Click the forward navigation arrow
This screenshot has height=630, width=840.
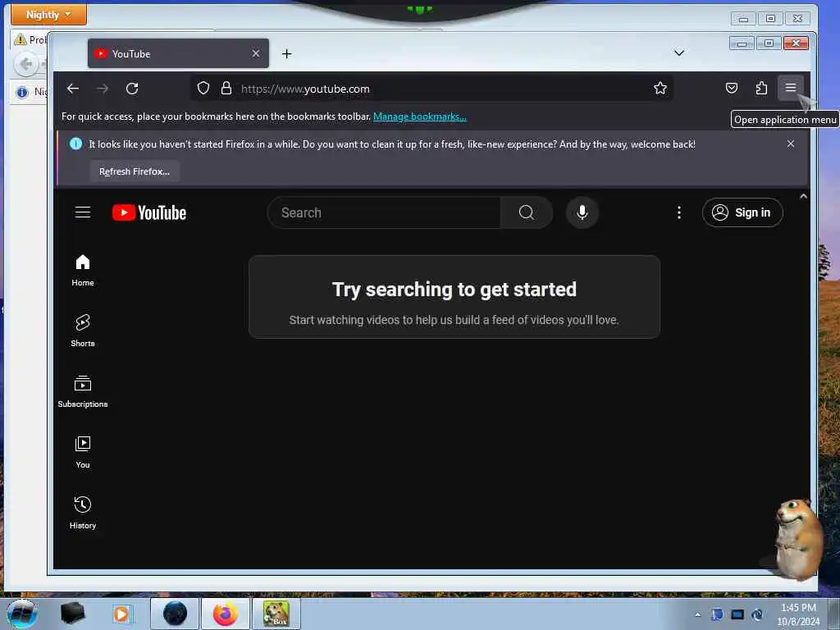click(x=103, y=89)
